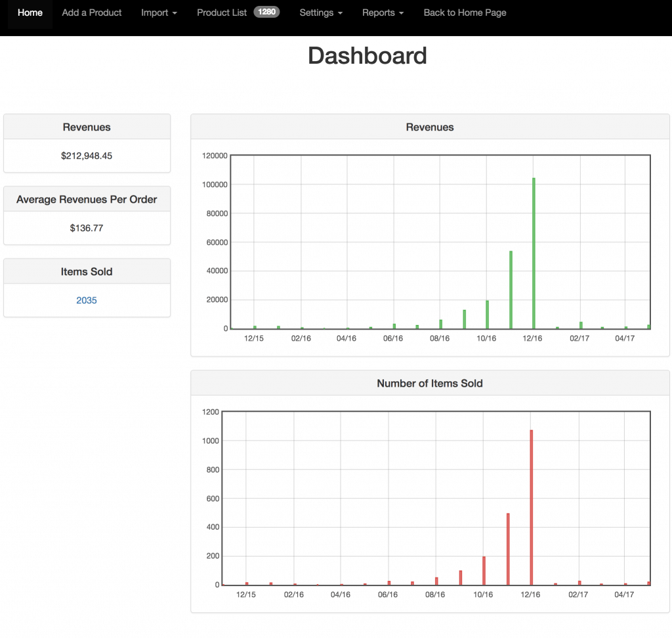Select the $212,948.45 total revenues value

[x=87, y=156]
